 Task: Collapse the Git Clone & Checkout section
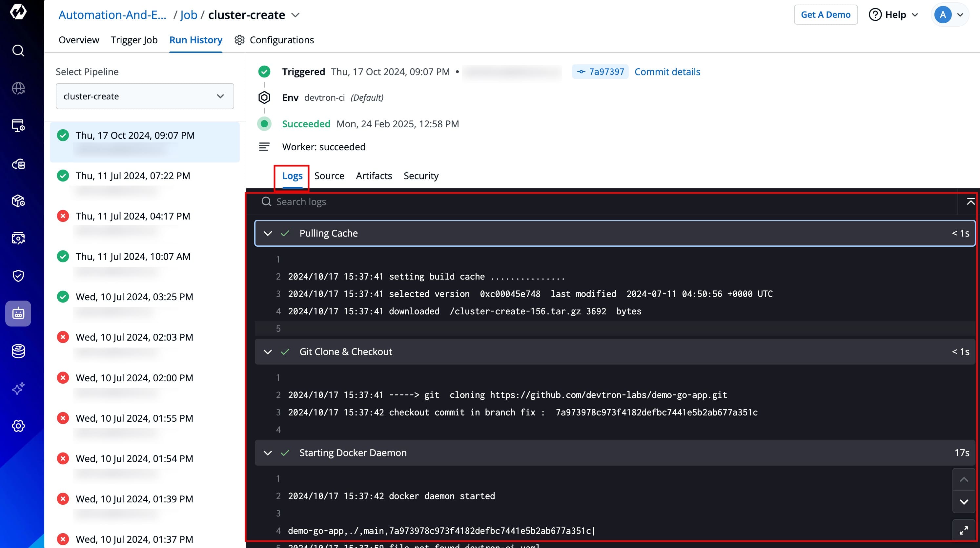tap(267, 352)
